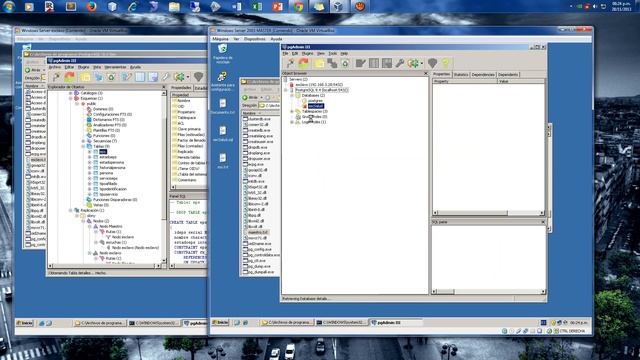Open the File menu in MASTER pgAdmin
The height and width of the screenshot is (360, 640).
(285, 53)
